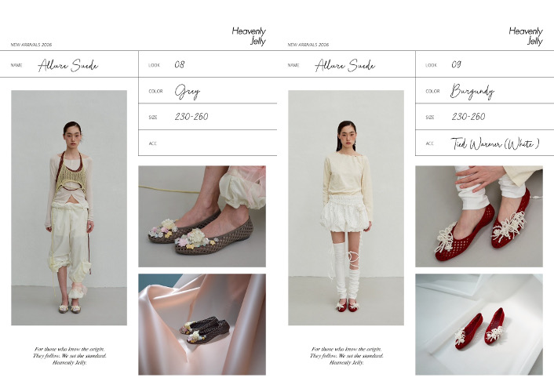Click the color value 'Grey'
The width and height of the screenshot is (554, 392).
188,92
